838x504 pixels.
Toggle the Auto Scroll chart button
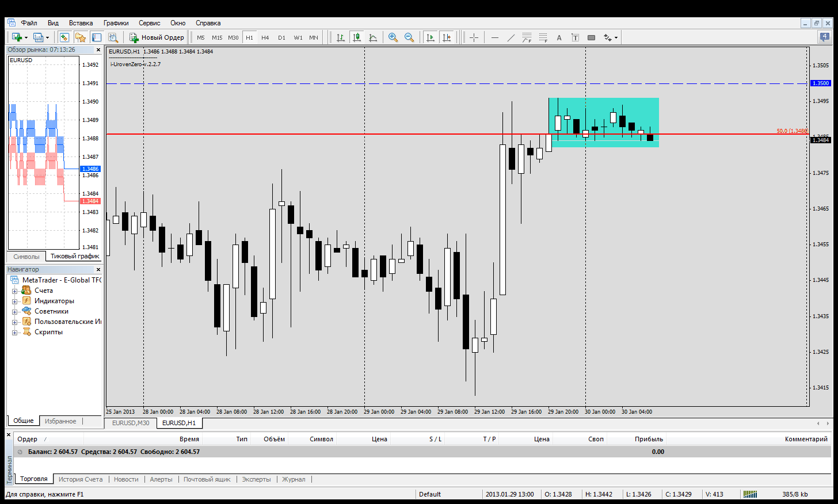tap(430, 37)
